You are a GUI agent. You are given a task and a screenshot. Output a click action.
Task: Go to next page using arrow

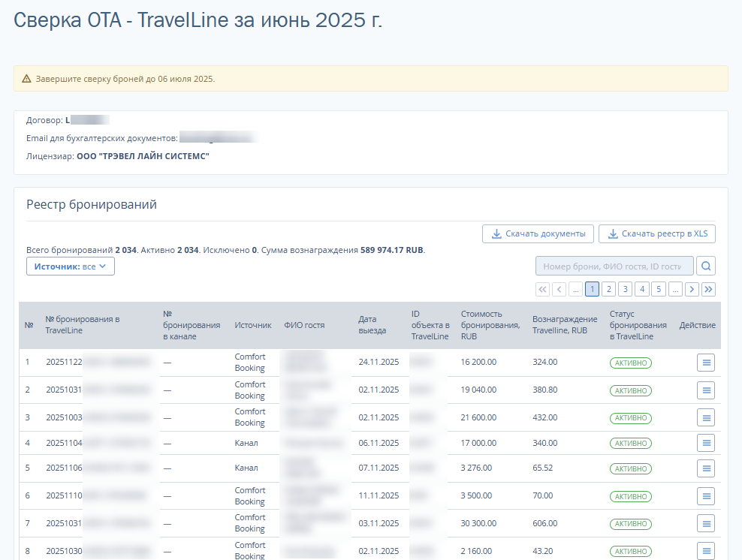pyautogui.click(x=692, y=289)
